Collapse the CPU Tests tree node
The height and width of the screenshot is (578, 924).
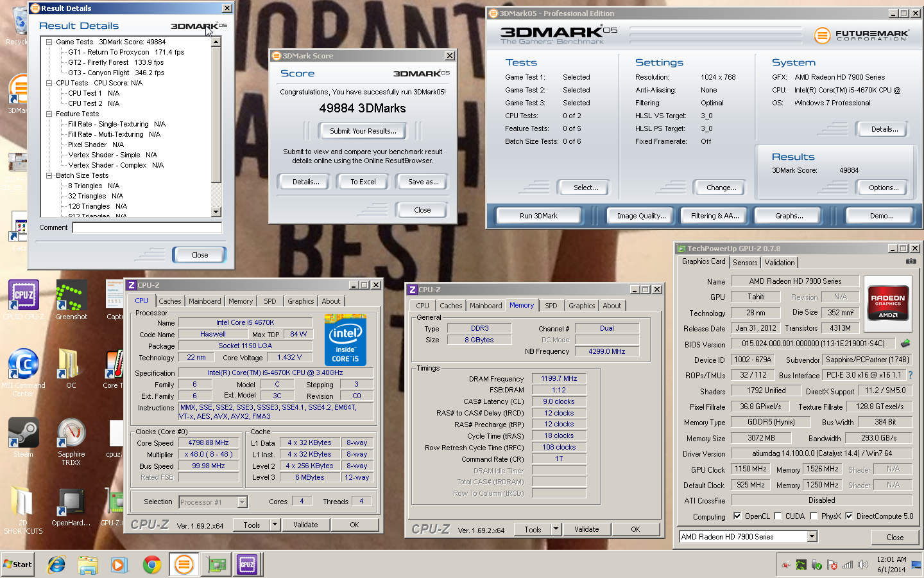click(49, 83)
